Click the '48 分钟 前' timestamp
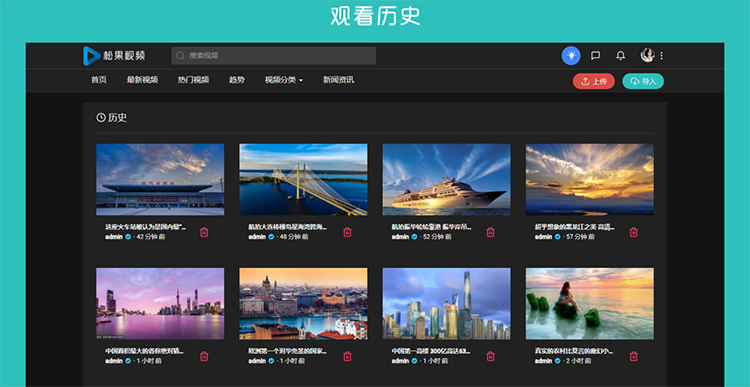Viewport: 750px width, 387px height. tap(294, 237)
